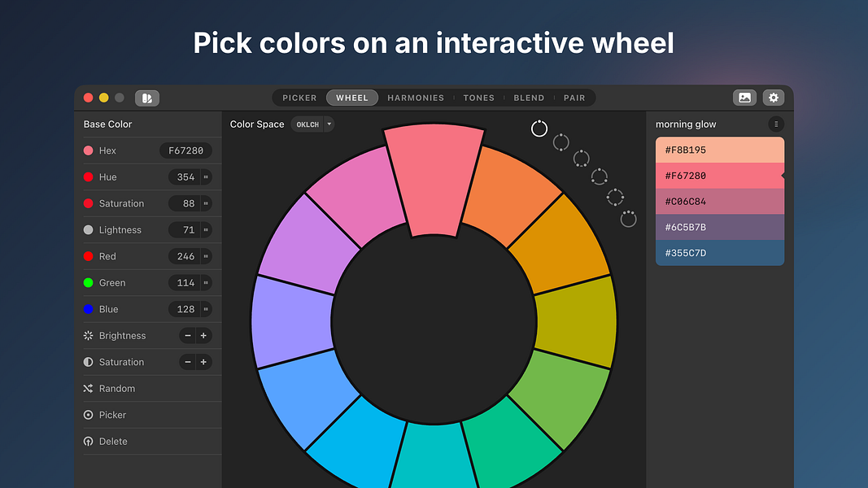Switch to the PAIR tab
868x488 pixels.
[x=574, y=98]
